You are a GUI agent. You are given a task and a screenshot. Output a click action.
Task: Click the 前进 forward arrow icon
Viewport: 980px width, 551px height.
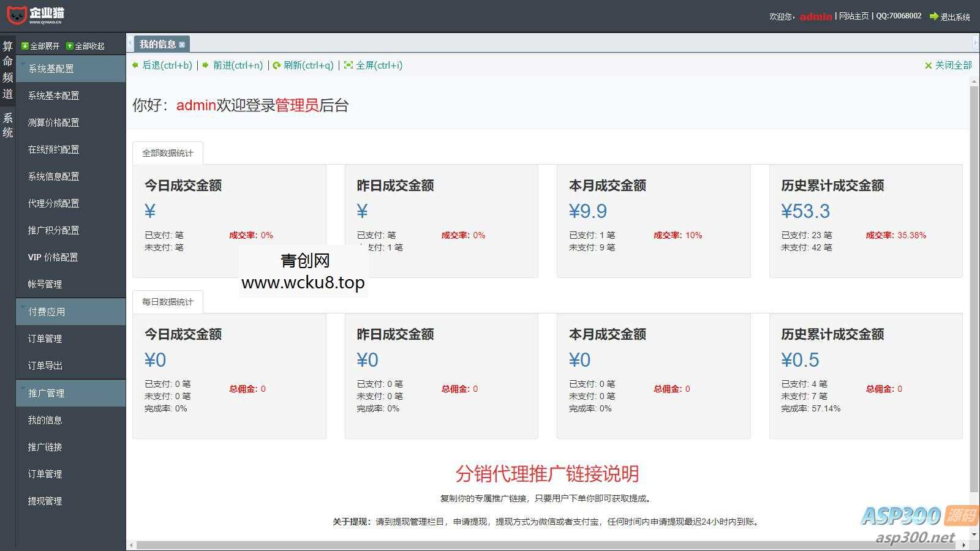point(206,65)
